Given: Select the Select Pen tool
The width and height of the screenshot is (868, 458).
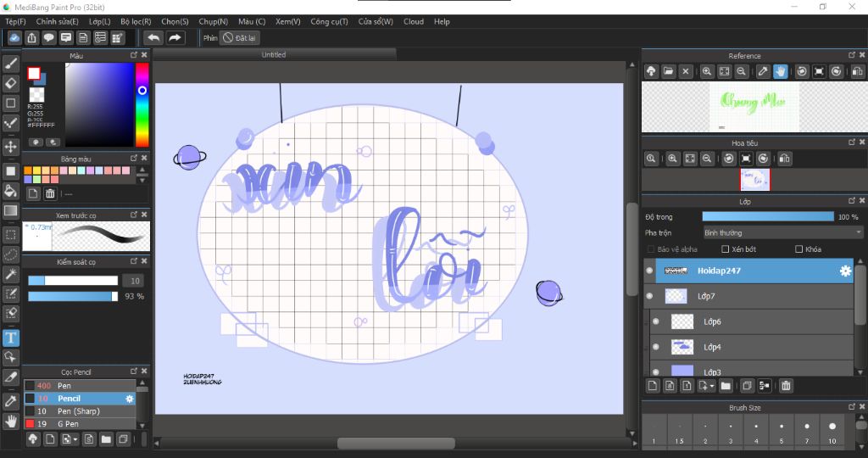Looking at the screenshot, I should coord(10,293).
